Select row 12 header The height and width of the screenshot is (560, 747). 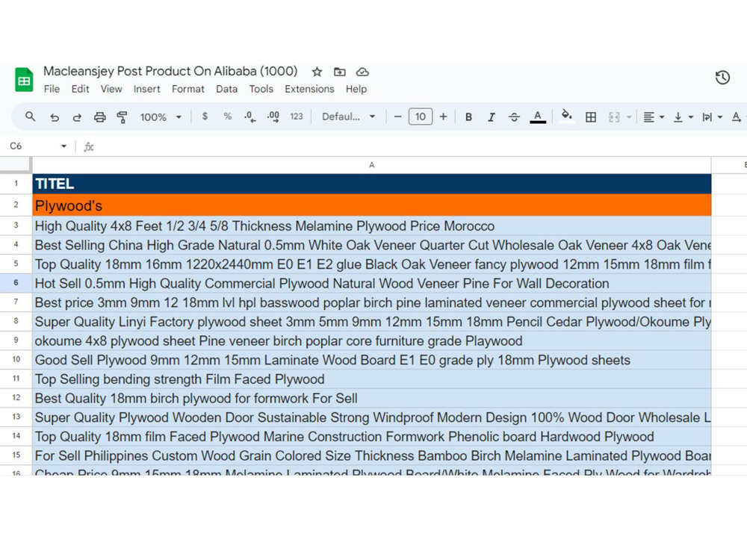click(16, 398)
